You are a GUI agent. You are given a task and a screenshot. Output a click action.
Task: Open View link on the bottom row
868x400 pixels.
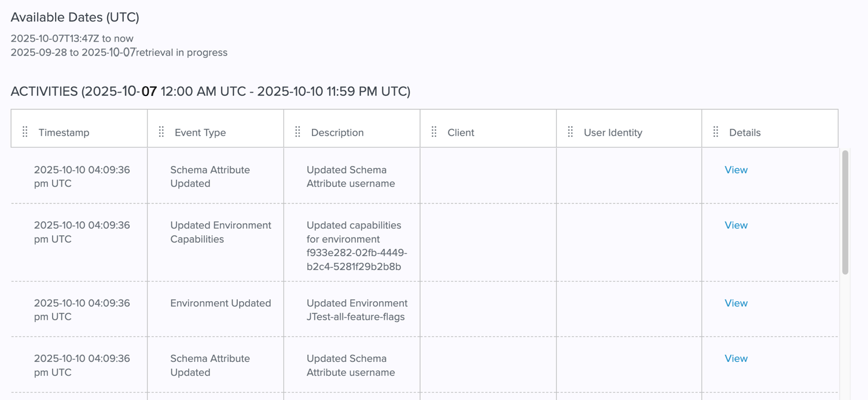(x=735, y=358)
